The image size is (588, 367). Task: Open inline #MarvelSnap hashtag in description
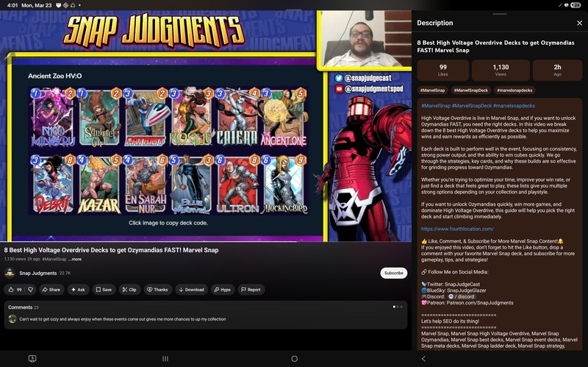click(x=436, y=106)
